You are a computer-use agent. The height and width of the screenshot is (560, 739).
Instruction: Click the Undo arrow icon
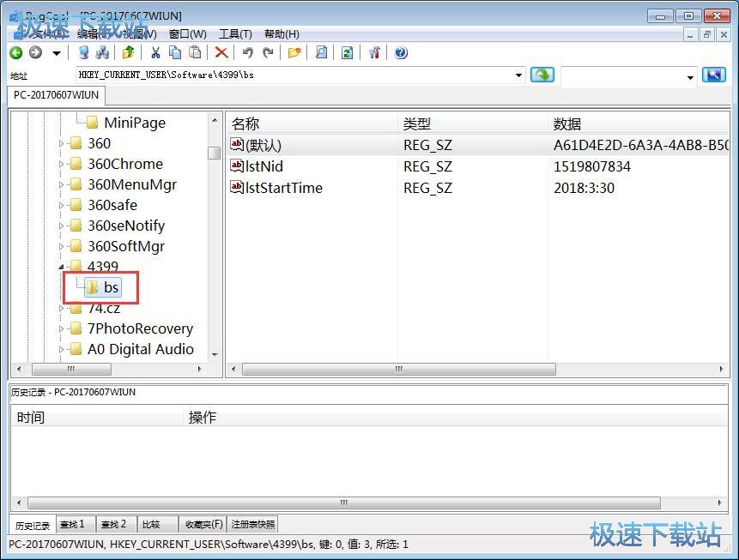coord(247,53)
